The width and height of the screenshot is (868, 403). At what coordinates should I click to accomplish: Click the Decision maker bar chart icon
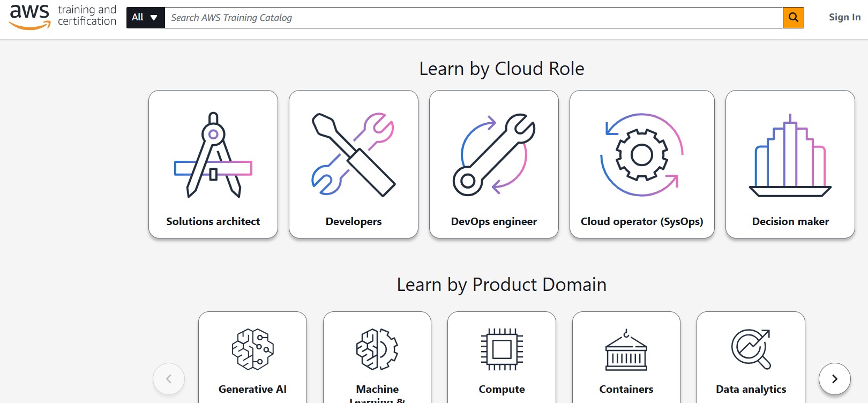tap(790, 155)
